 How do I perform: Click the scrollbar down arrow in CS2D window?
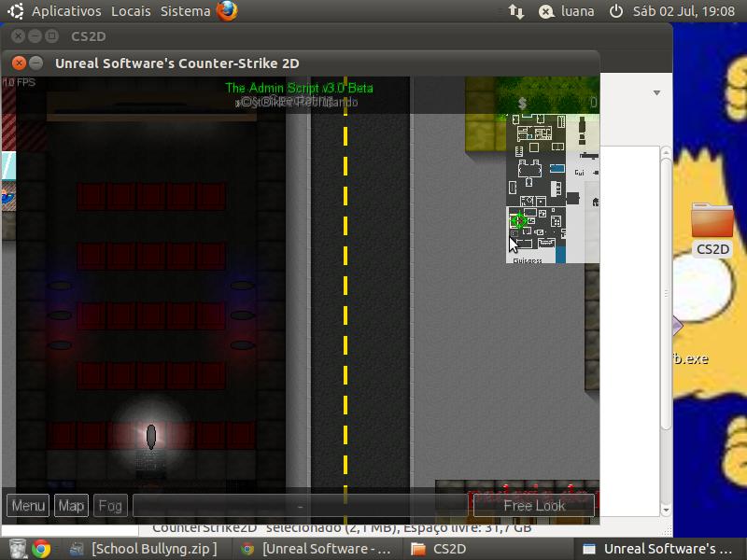(666, 510)
